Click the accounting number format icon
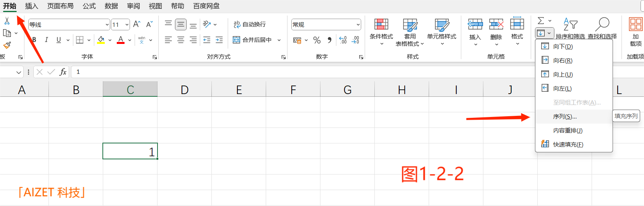This screenshot has height=206, width=644. tap(297, 40)
